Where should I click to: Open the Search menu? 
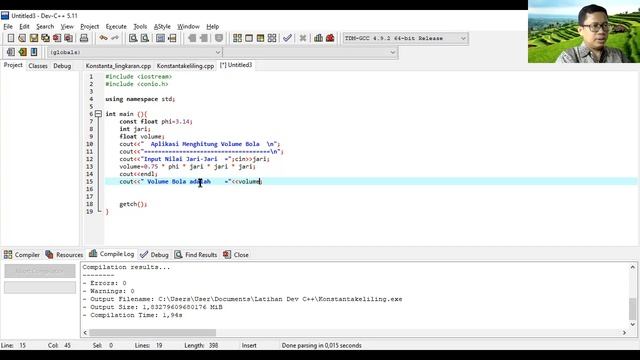(x=45, y=27)
